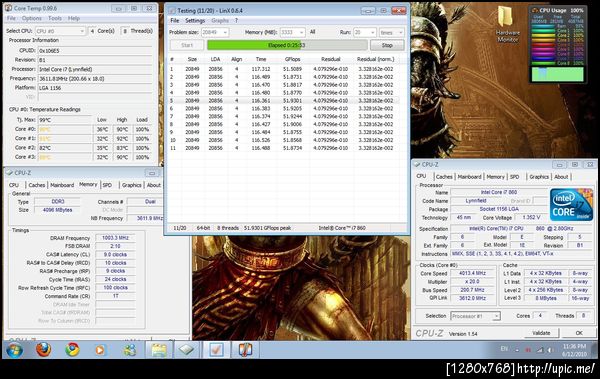The width and height of the screenshot is (600, 379).
Task: Switch to Core Temp thermometer taskbar button
Action: pyautogui.click(x=245, y=350)
